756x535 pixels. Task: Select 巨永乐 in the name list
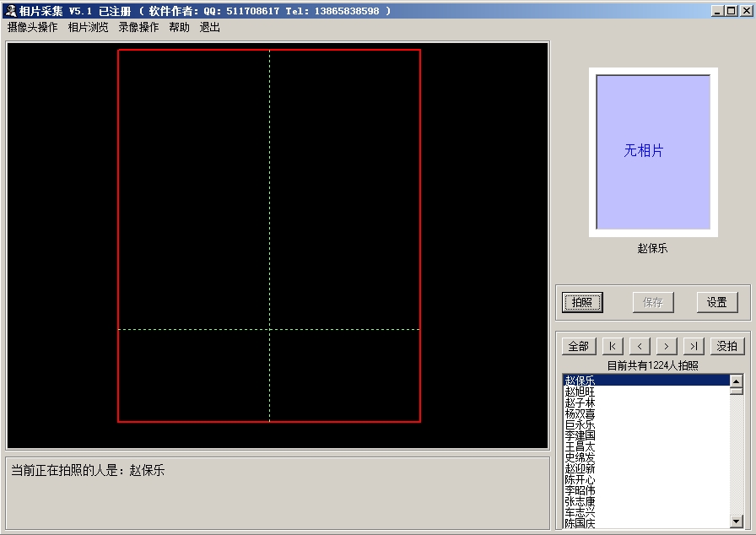646,424
